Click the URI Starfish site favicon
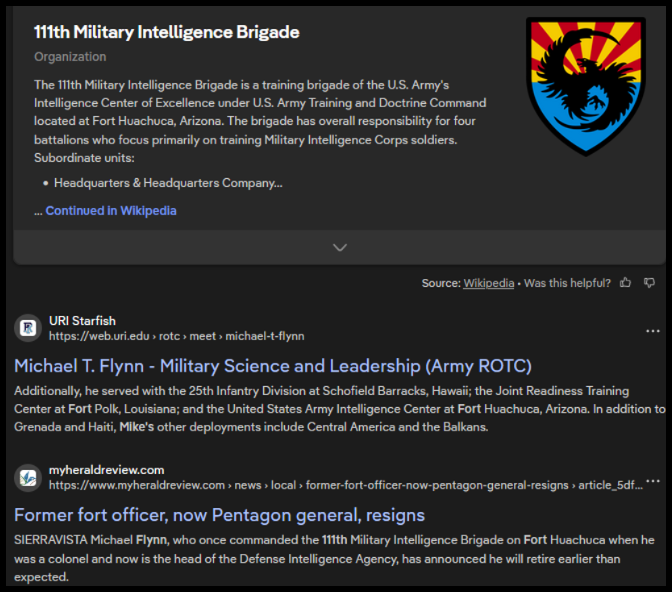Viewport: 672px width, 592px height. pos(27,328)
